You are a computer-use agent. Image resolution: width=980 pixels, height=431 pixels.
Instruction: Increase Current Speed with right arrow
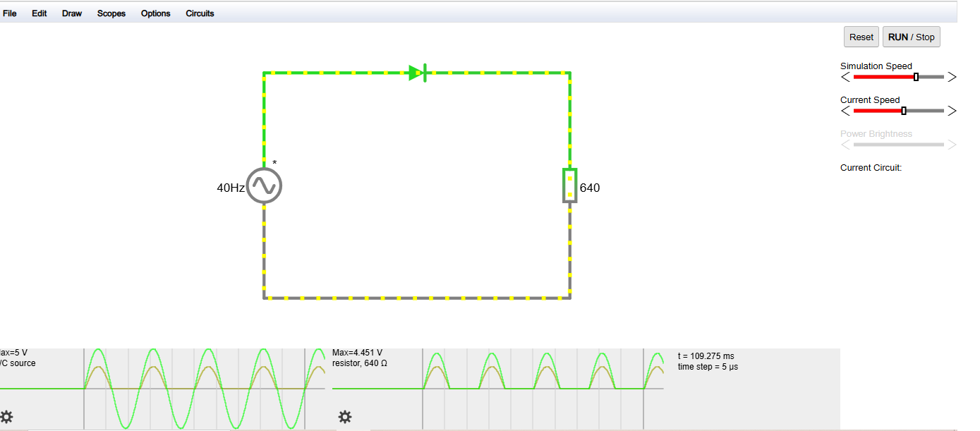pyautogui.click(x=952, y=111)
